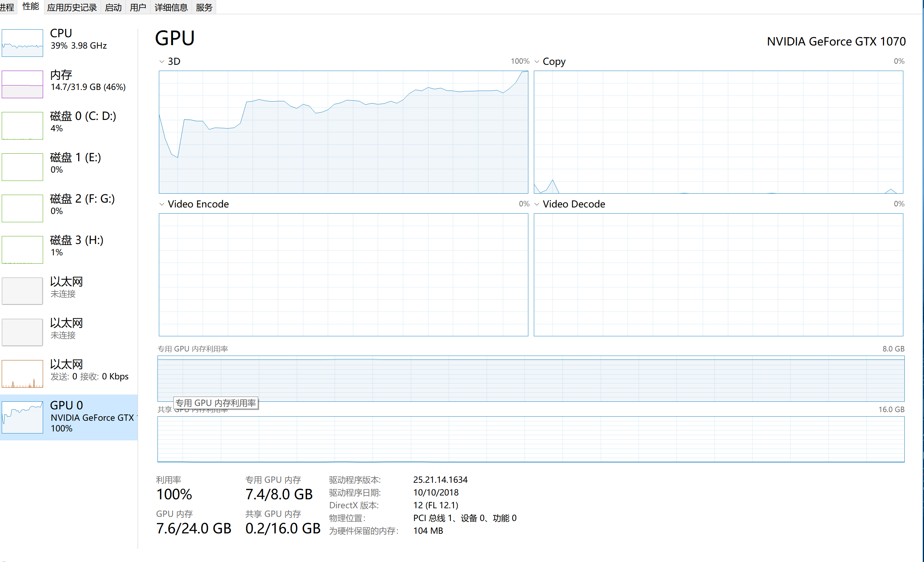Screen dimensions: 924x562
Task: Click the 3D engine label
Action: [174, 61]
